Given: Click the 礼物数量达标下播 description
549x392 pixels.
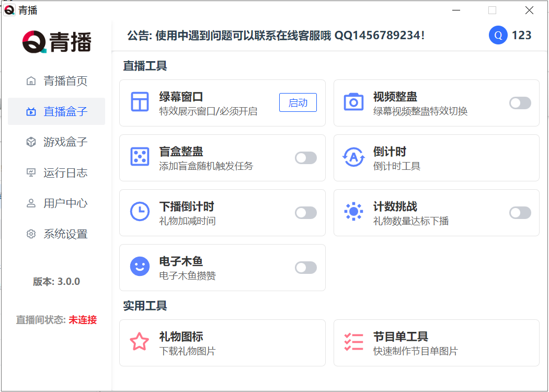Looking at the screenshot, I should click(x=410, y=221).
